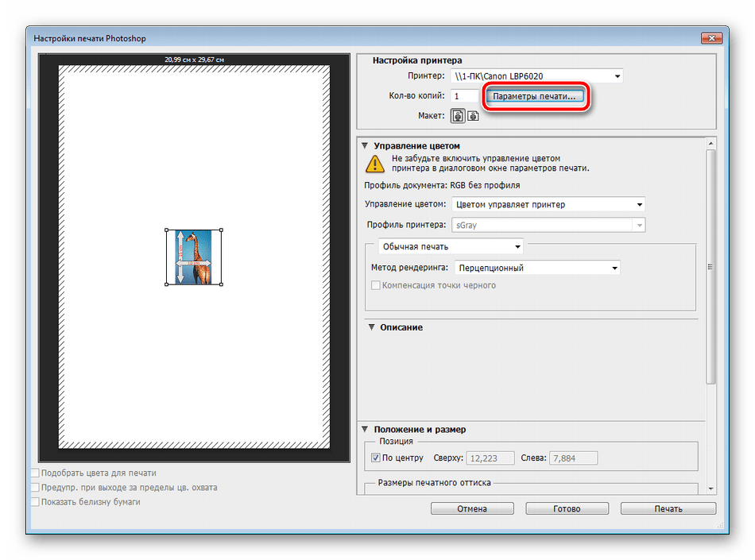Image resolution: width=755 pixels, height=560 pixels.
Task: Click the 'Параметры печати...' button
Action: 536,96
